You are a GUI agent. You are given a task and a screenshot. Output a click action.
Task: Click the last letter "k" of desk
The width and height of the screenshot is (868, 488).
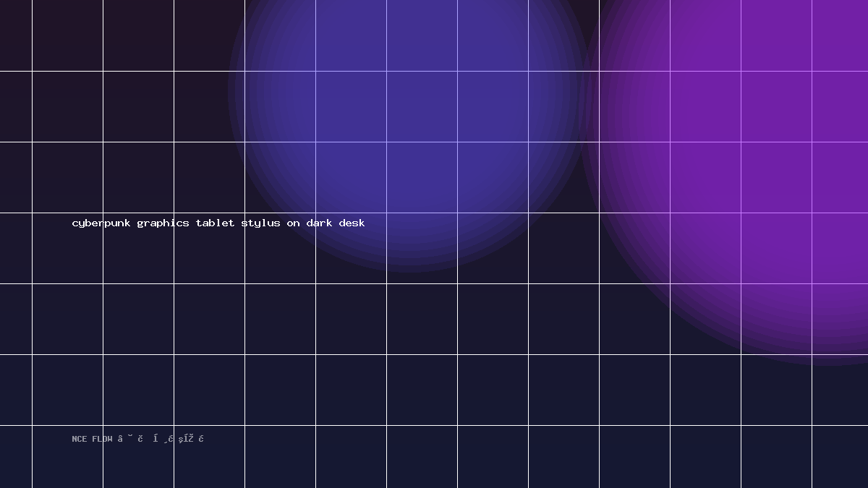tap(362, 223)
